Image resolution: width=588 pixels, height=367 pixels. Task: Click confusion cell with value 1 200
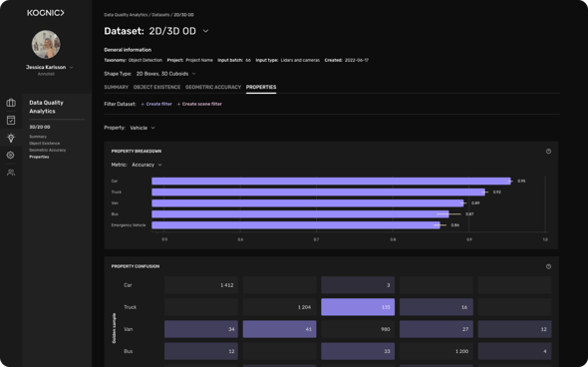437,351
